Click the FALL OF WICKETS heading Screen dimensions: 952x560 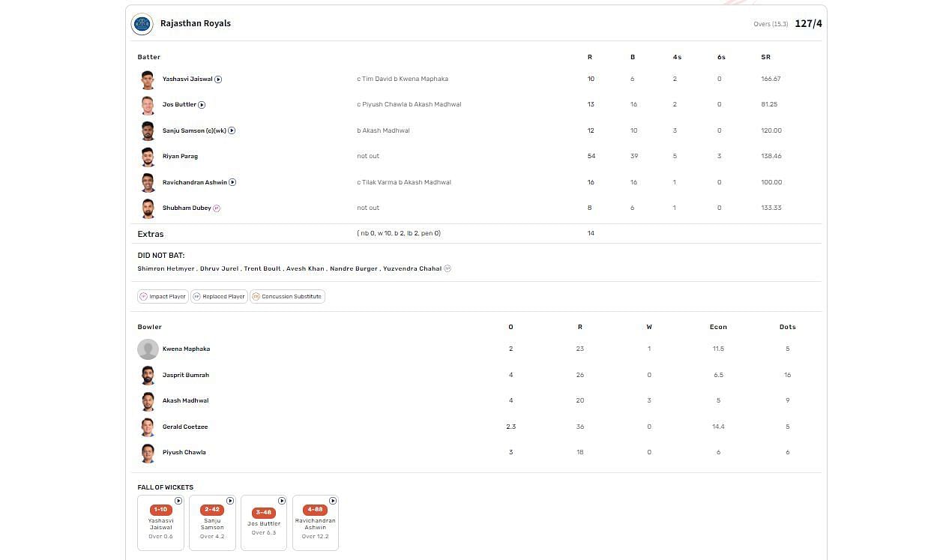(165, 487)
